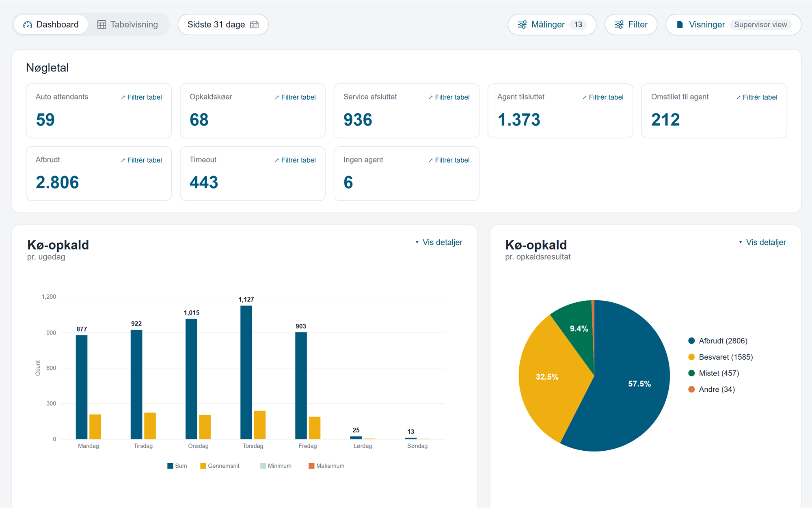Filter table by Ingen agent
This screenshot has height=508, width=812.
449,160
